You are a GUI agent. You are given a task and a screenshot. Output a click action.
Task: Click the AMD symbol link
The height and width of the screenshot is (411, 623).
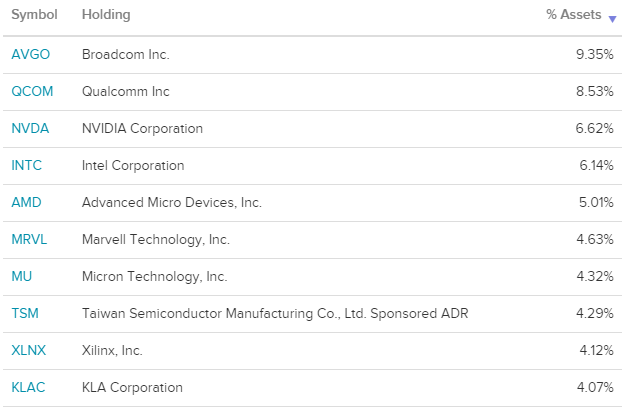pos(26,202)
